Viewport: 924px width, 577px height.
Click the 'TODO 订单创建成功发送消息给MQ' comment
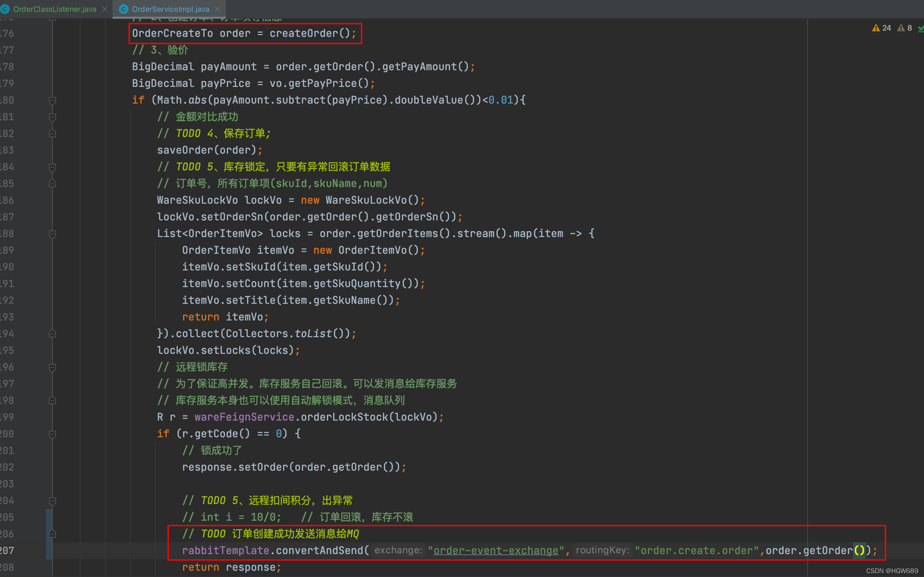point(271,534)
